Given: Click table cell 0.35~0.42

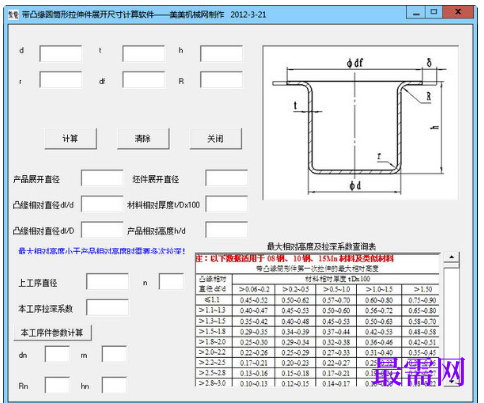Looking at the screenshot, I should tap(254, 321).
